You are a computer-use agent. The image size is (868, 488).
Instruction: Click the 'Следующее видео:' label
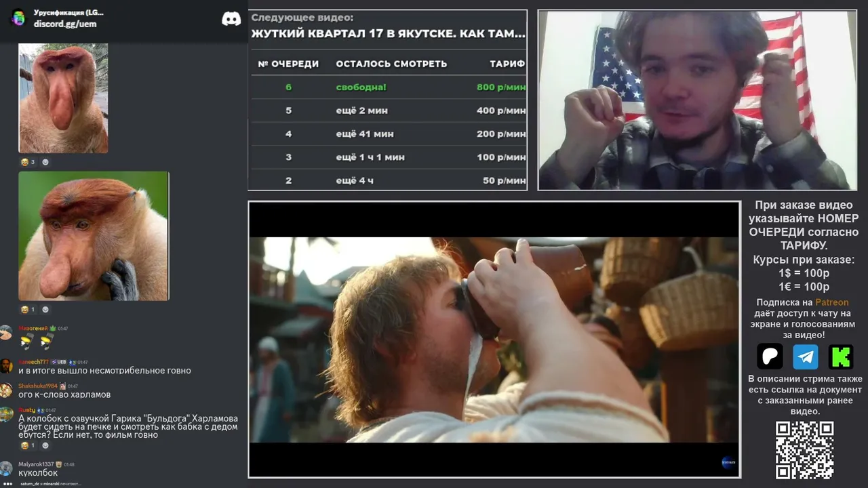[x=302, y=18]
